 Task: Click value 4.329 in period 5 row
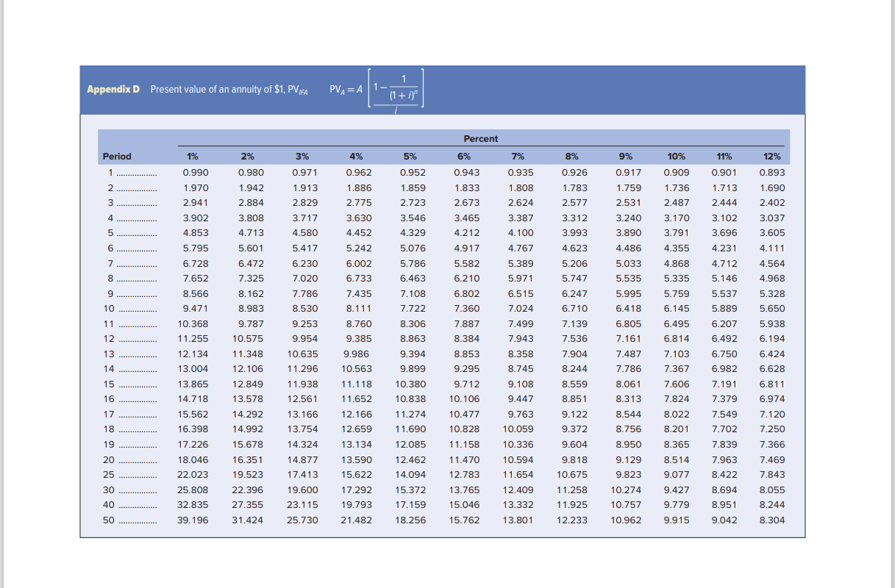[413, 233]
